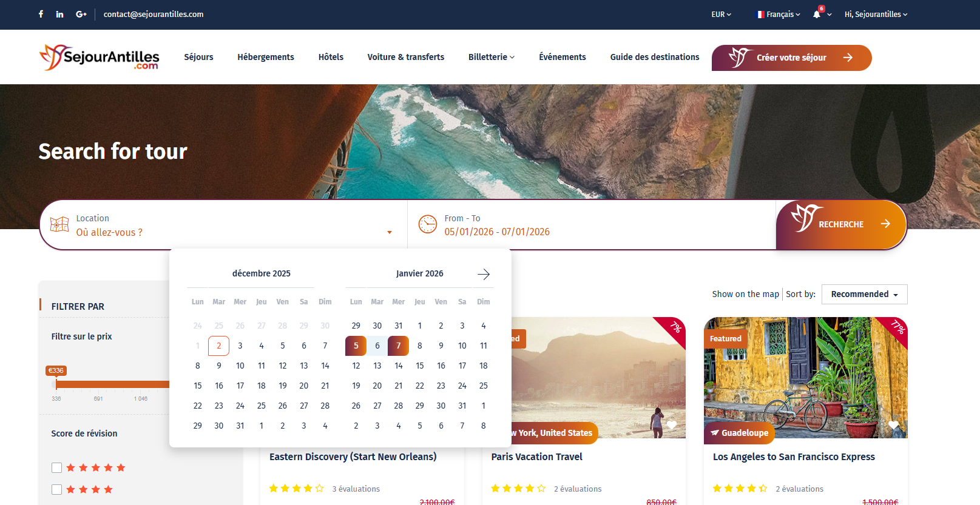Open the Billetterie menu

pyautogui.click(x=492, y=57)
